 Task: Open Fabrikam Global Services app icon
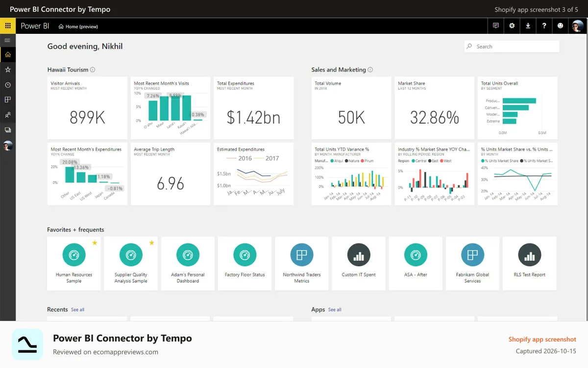click(472, 255)
